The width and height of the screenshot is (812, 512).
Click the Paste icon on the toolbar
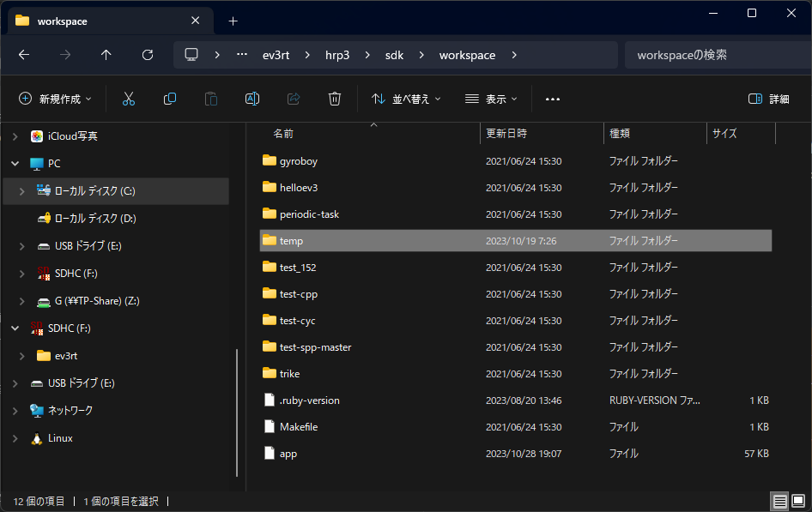(211, 98)
